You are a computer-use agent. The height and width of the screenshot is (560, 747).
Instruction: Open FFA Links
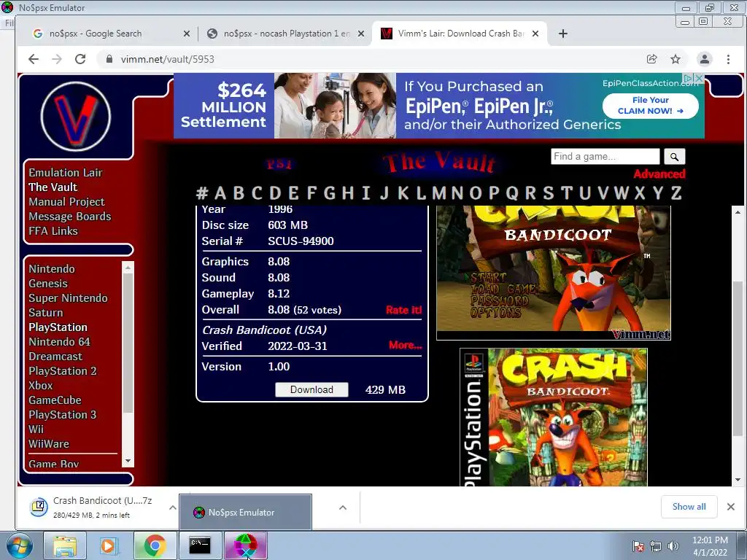tap(53, 231)
